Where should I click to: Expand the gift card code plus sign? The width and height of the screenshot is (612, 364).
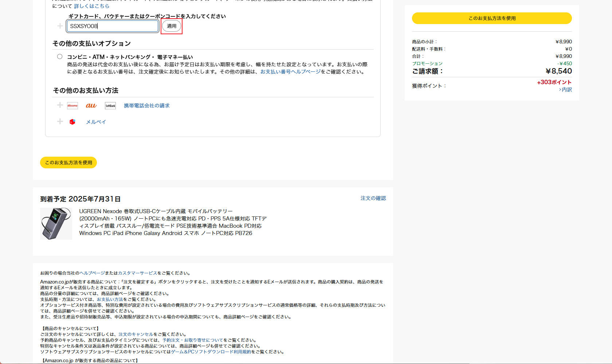[x=60, y=26]
